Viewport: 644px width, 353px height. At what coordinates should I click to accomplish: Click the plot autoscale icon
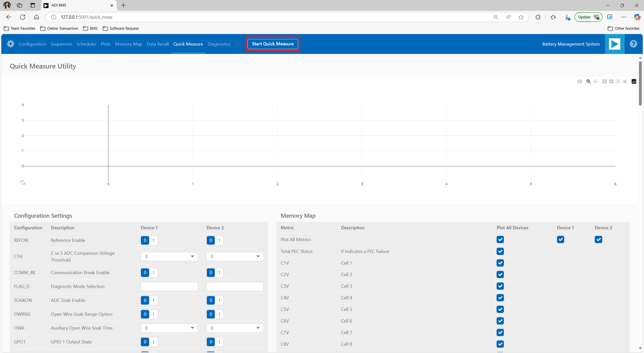[x=618, y=82]
